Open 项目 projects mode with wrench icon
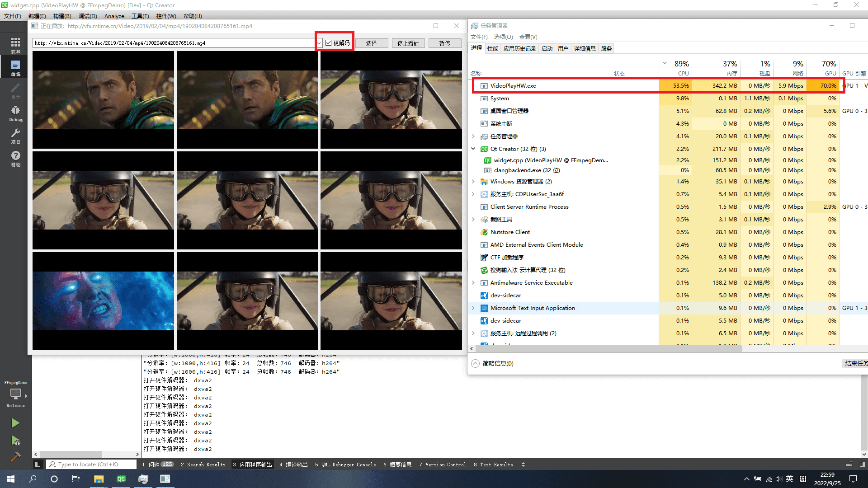868x488 pixels. click(x=15, y=136)
